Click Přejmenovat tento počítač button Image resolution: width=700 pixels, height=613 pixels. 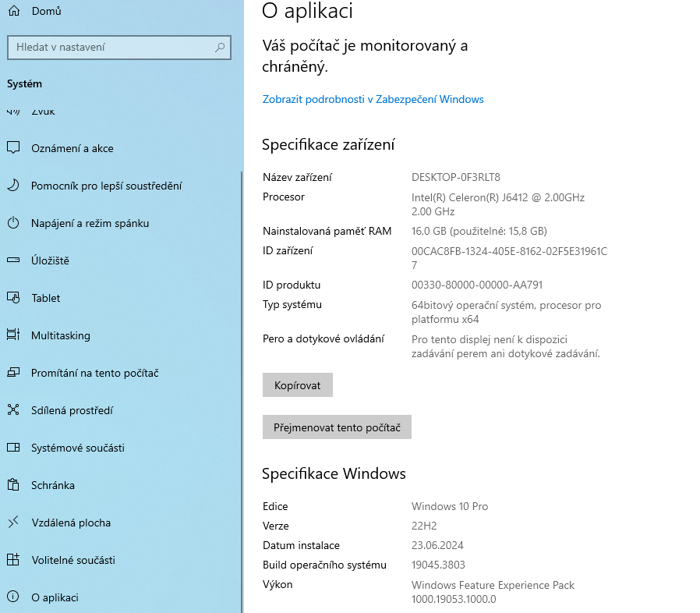pos(337,427)
